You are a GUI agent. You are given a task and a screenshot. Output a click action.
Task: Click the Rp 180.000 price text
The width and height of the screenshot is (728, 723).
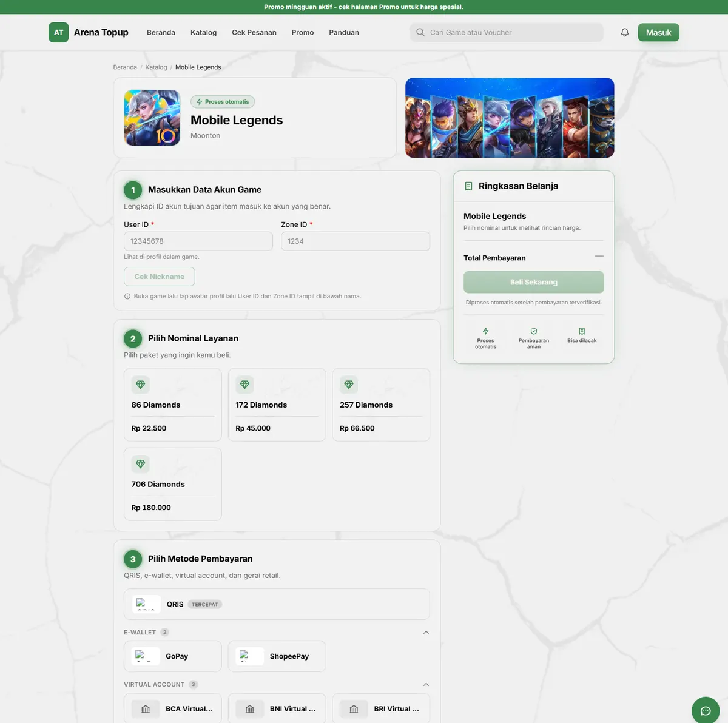[x=151, y=508]
